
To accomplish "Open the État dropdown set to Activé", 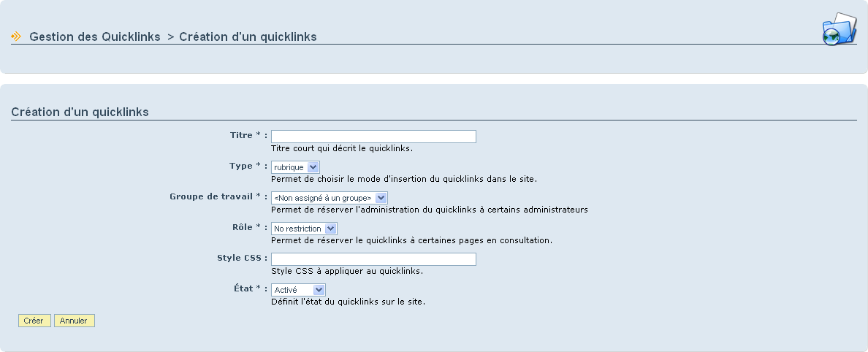I will (x=298, y=289).
